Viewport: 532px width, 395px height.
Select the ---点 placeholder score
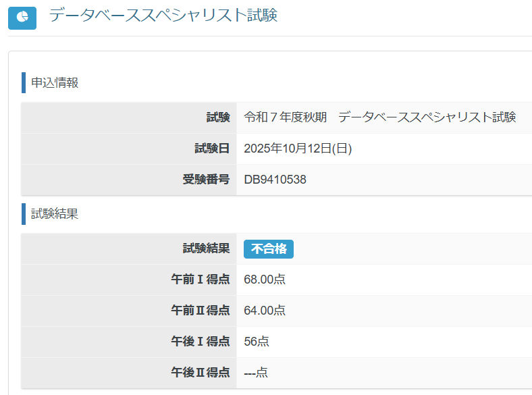click(x=256, y=373)
